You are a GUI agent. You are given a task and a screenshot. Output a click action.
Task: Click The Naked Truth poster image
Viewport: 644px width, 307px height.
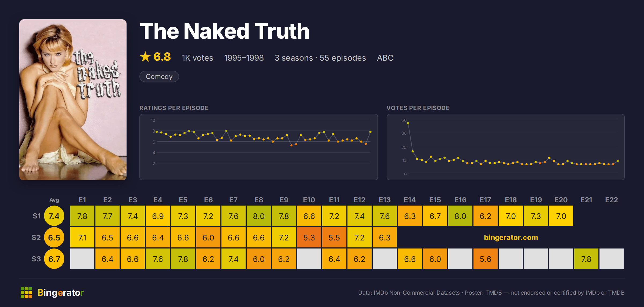[73, 100]
